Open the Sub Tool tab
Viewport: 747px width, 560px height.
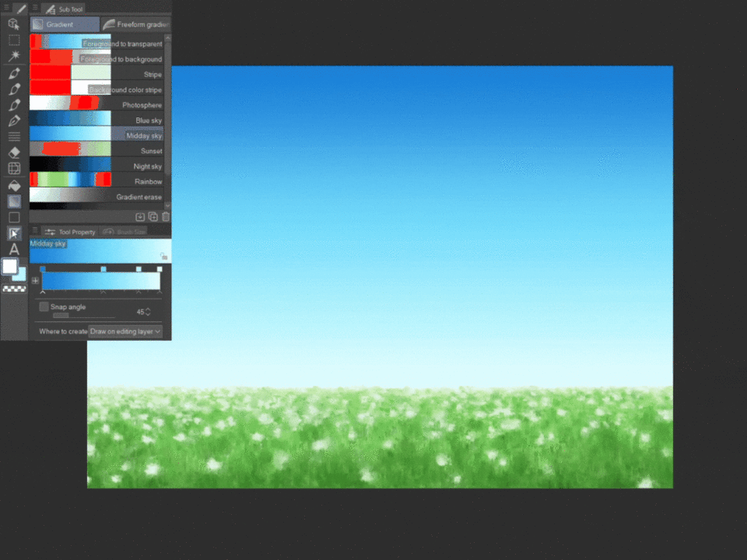(65, 9)
